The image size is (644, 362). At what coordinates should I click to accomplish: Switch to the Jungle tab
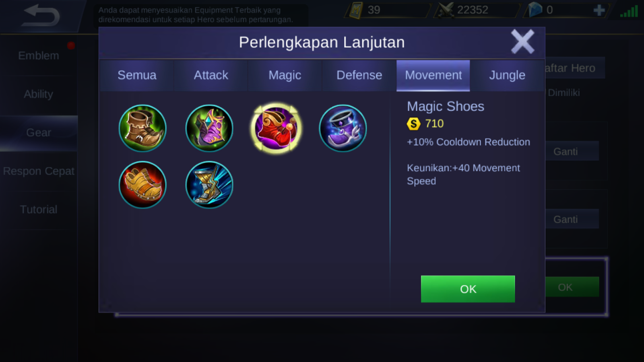click(x=507, y=75)
